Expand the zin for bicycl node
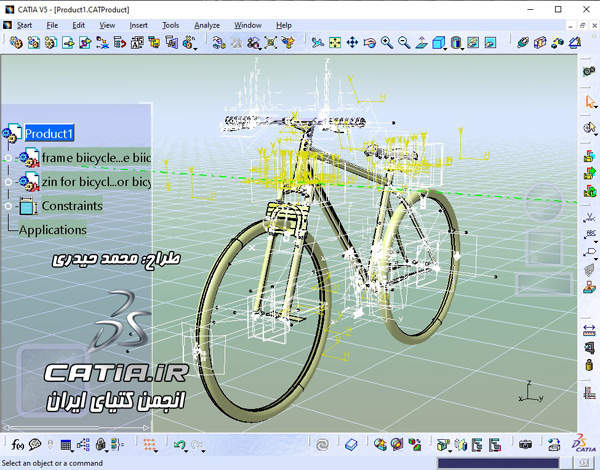The height and width of the screenshot is (470, 600). 8,182
